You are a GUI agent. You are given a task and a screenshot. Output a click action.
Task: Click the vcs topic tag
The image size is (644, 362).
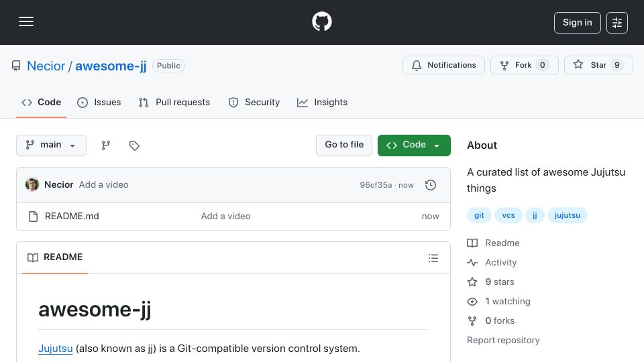click(x=508, y=215)
